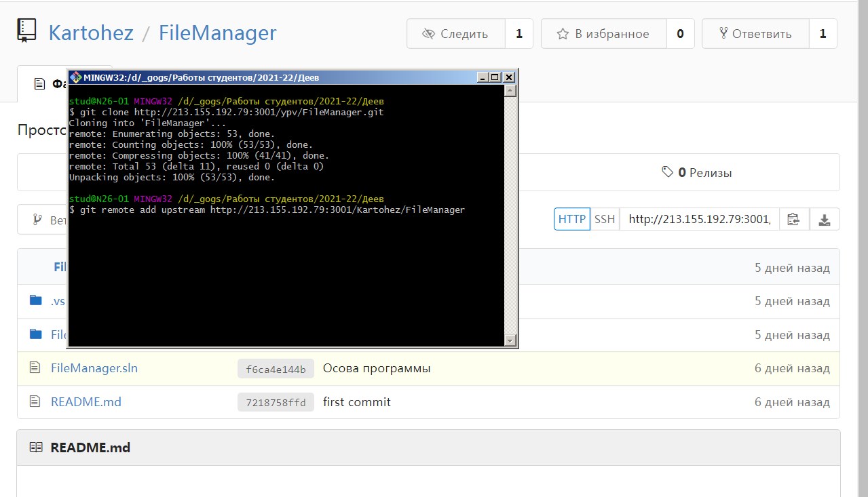Watch the repository with Следить button
The width and height of the screenshot is (868, 497).
click(x=456, y=34)
